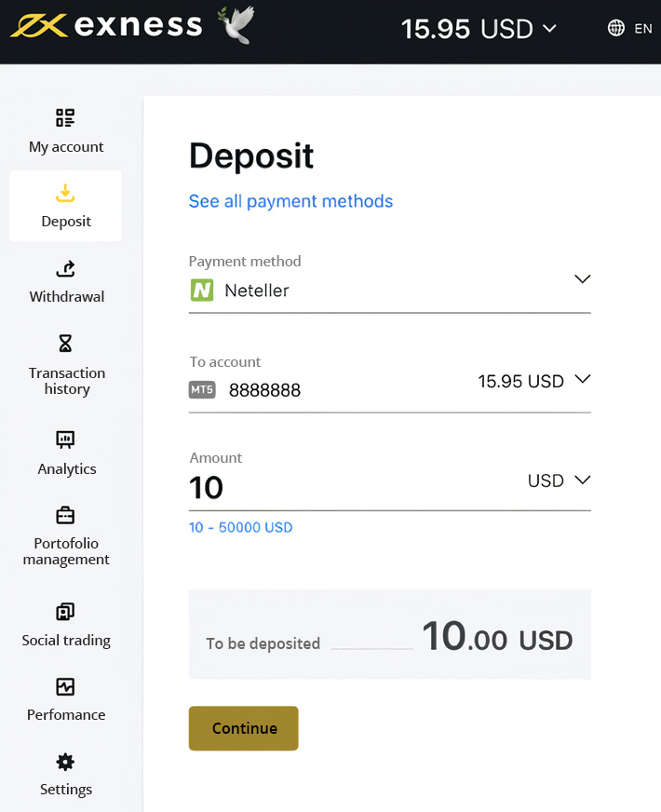This screenshot has height=812, width=661.
Task: Click the Exness logo
Action: (x=107, y=26)
